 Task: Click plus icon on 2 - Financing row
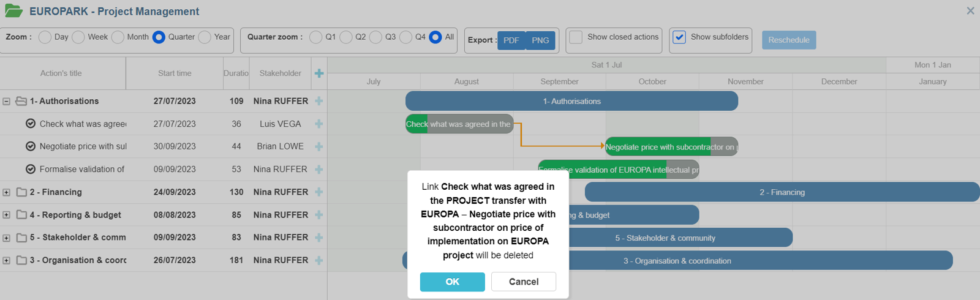click(x=319, y=192)
